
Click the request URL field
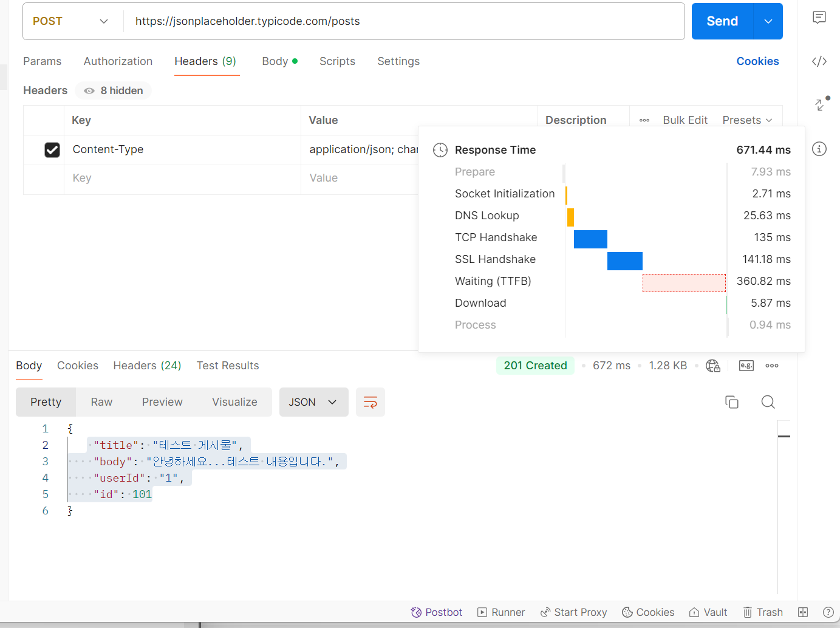pos(404,21)
